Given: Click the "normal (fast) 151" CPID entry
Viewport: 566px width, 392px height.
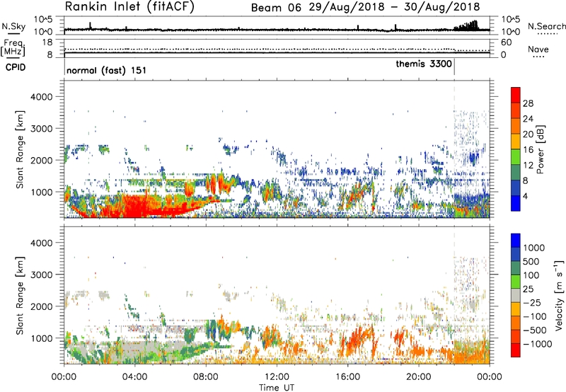Looking at the screenshot, I should tap(107, 70).
